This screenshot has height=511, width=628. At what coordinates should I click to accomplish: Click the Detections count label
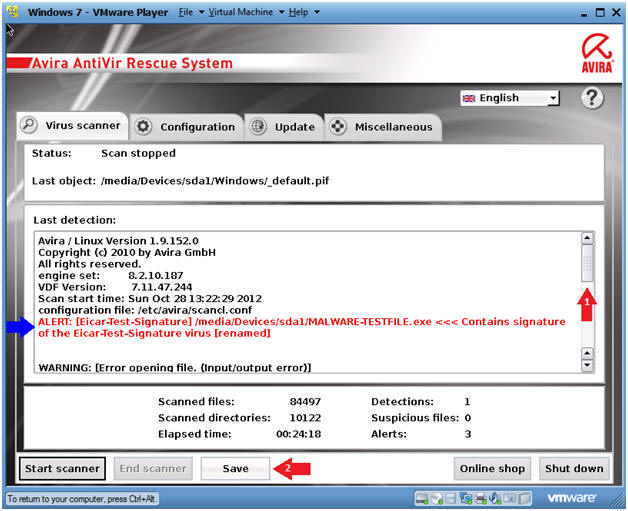[402, 402]
